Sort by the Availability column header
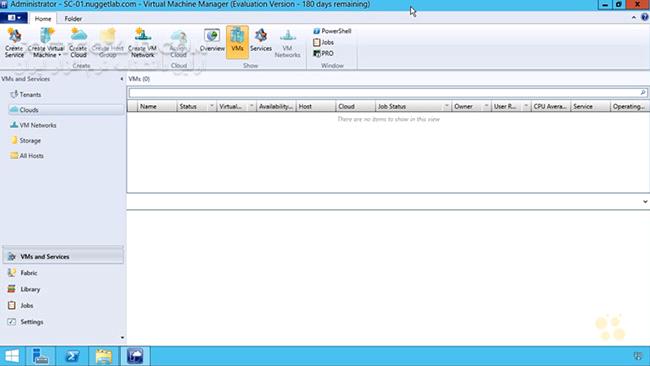 pos(276,107)
